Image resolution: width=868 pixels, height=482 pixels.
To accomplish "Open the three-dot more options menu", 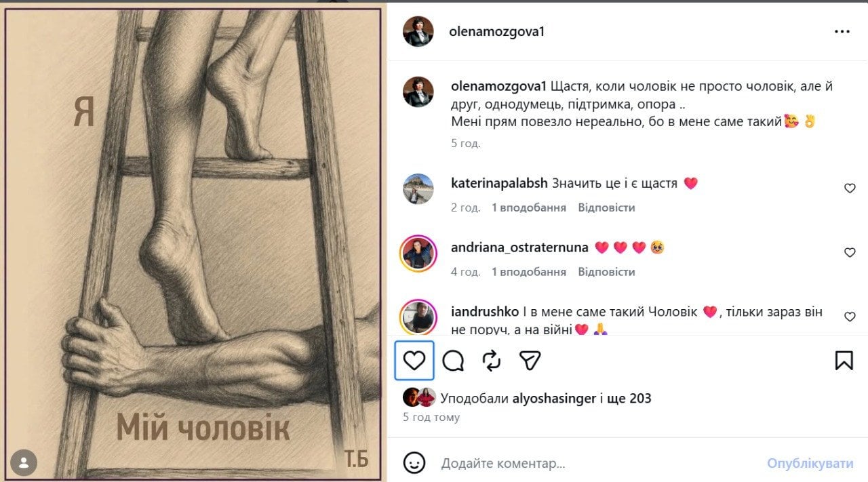I will pos(842,32).
